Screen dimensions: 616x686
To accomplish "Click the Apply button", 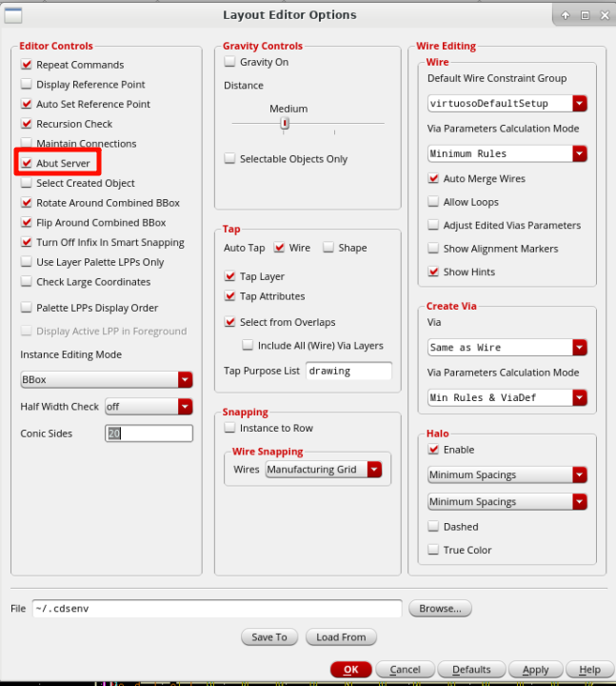I will (536, 670).
